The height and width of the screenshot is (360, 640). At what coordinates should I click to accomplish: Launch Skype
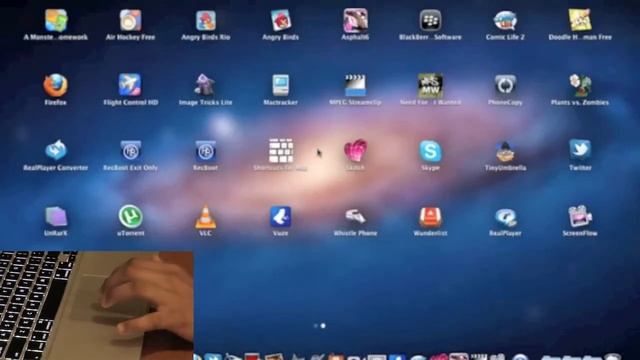(430, 151)
